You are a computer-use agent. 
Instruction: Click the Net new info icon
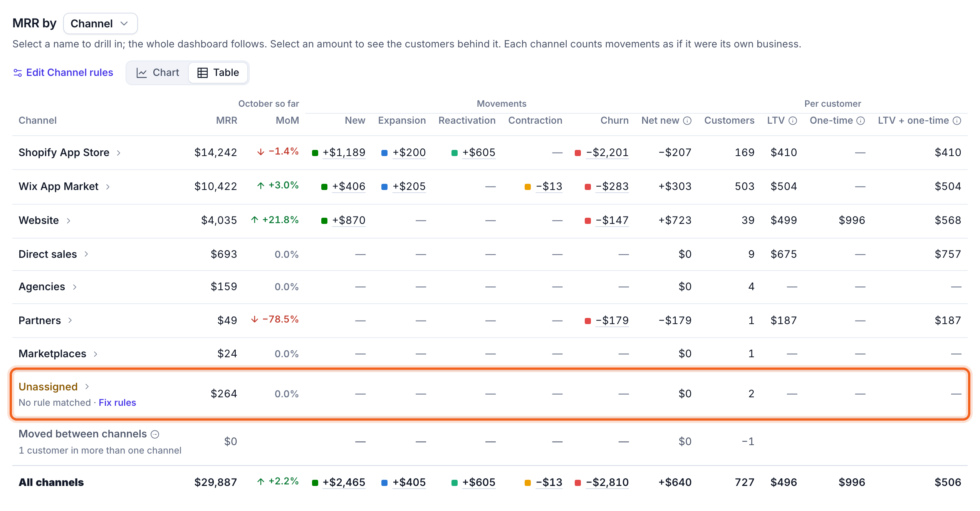687,121
